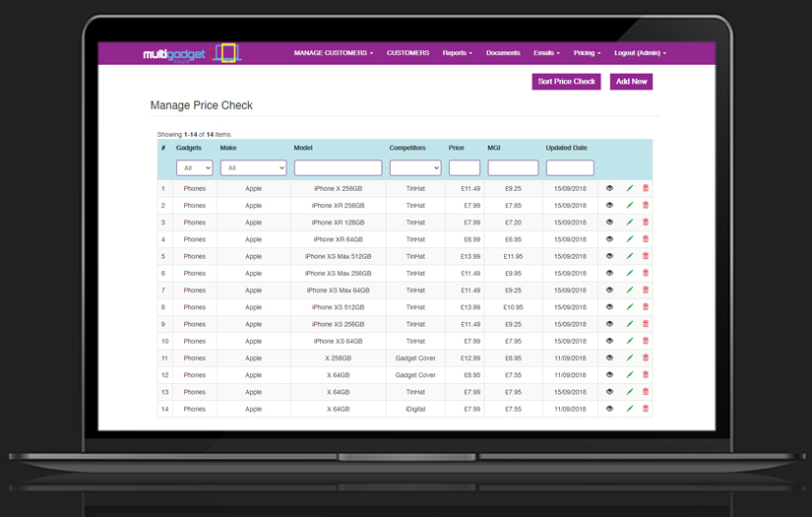Viewport: 812px width, 517px height.
Task: Edit row 2 iPhone XR 256GB entry
Action: (x=630, y=205)
